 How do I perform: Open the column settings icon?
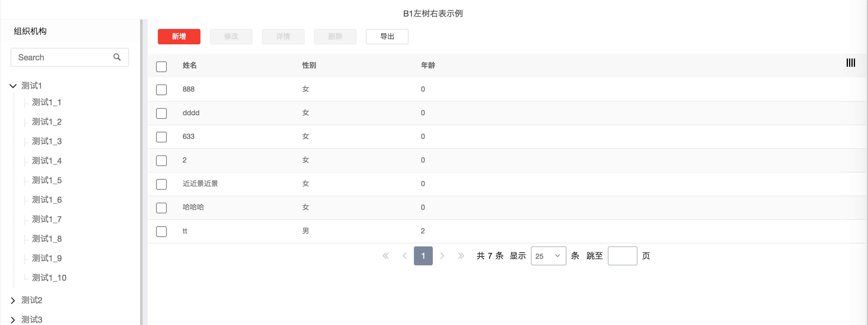pos(850,63)
